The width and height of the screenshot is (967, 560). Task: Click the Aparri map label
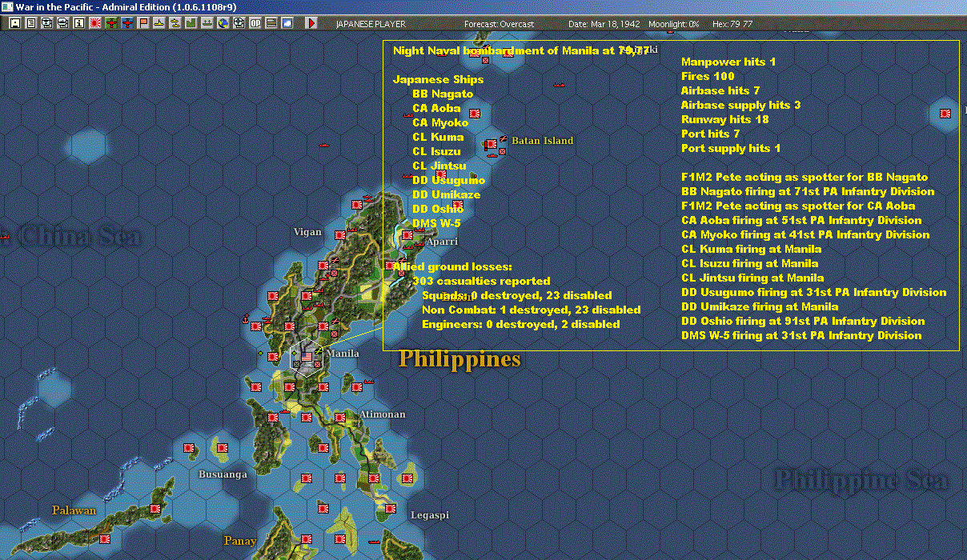pos(442,241)
